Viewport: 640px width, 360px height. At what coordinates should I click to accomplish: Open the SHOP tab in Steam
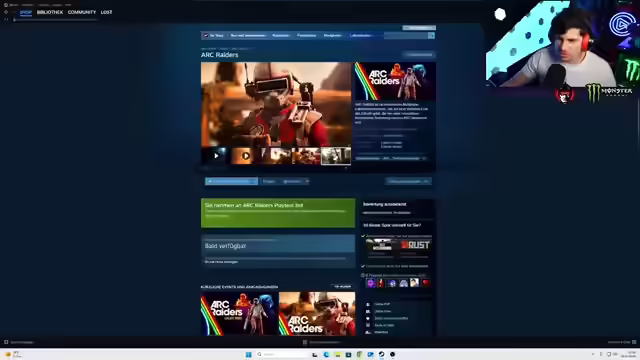25,12
